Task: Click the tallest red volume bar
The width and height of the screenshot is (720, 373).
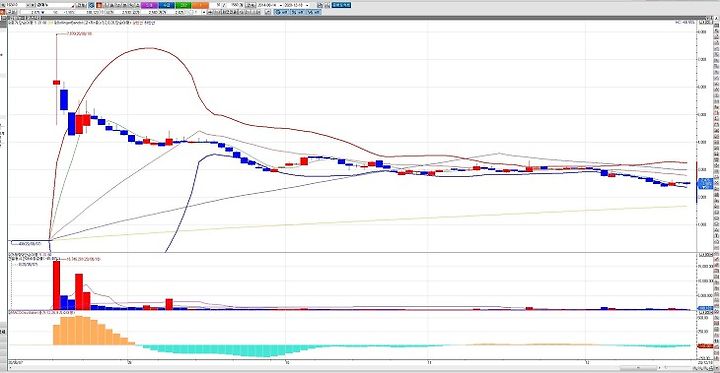Action: 56,285
